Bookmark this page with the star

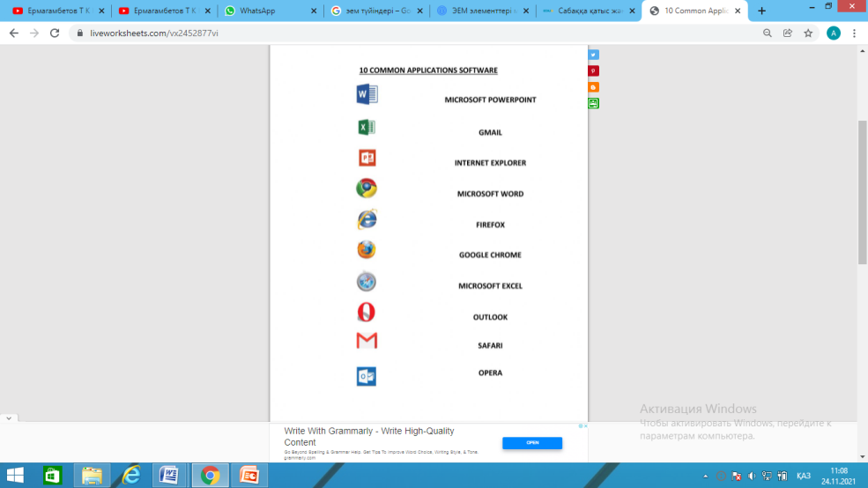(808, 33)
